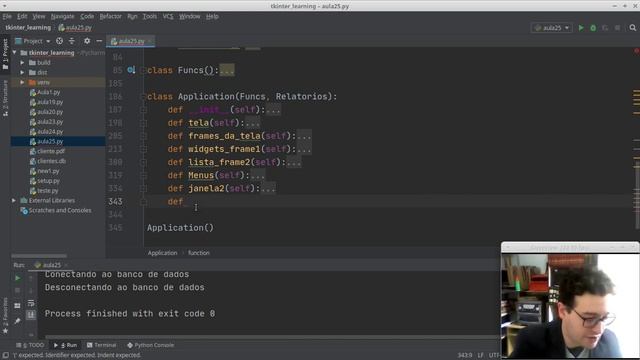Click the red error indicator atop editor stripe
Screen dimensions: 640x360
636,51
